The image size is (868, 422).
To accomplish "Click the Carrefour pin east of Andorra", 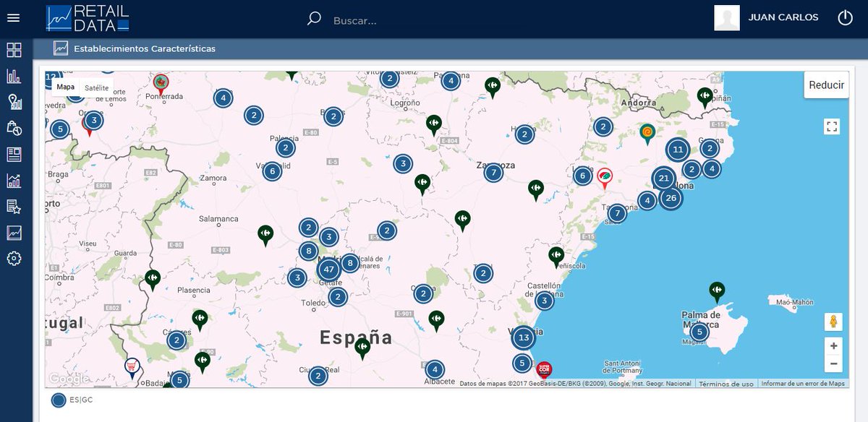I will tap(705, 98).
